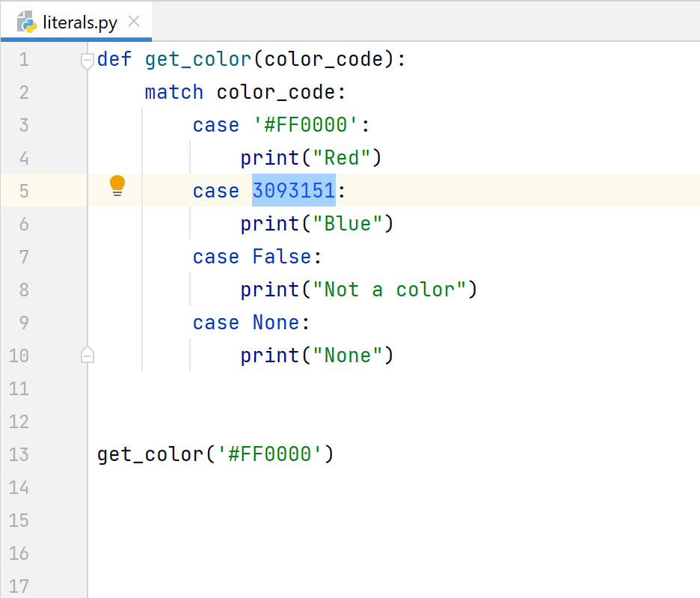Screen dimensions: 700x598
Task: Click the match keyword on line 2
Action: tap(174, 91)
